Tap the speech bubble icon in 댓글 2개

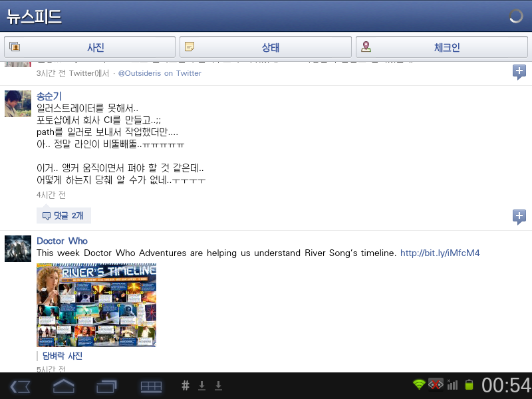click(x=46, y=215)
